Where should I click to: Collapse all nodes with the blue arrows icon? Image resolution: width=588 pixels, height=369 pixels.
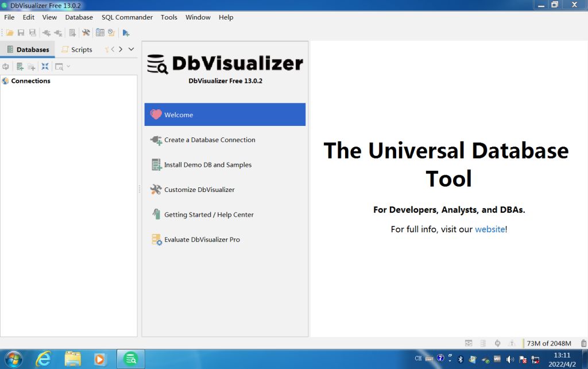(45, 66)
